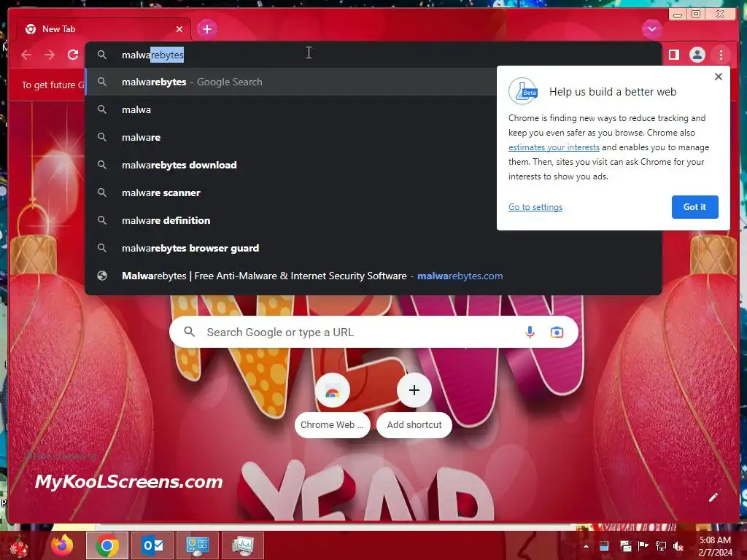Open the resource monitor taskbar icon

pos(243,545)
